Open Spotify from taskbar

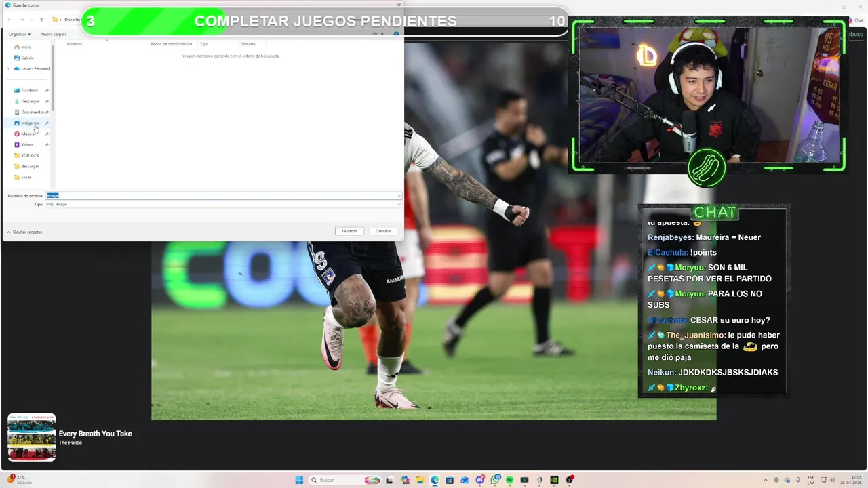(509, 480)
